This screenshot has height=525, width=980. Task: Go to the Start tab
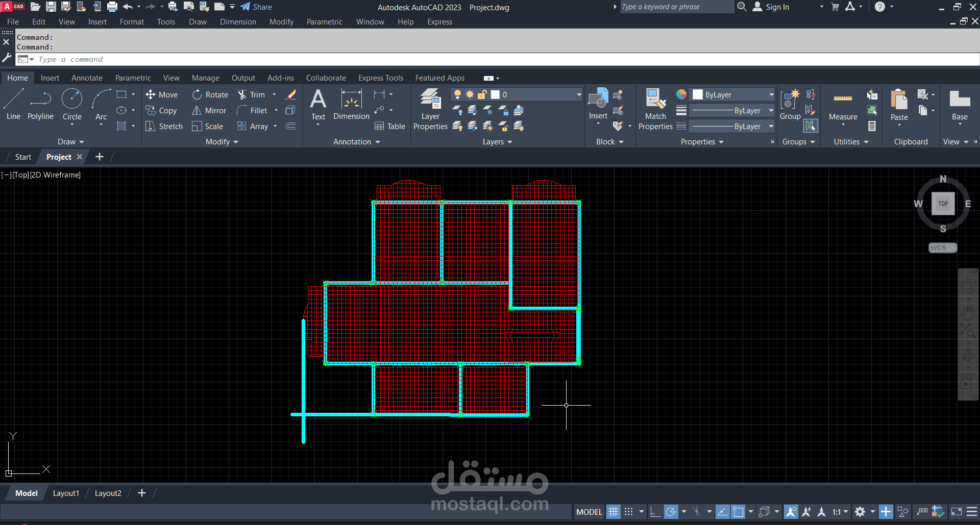click(23, 157)
